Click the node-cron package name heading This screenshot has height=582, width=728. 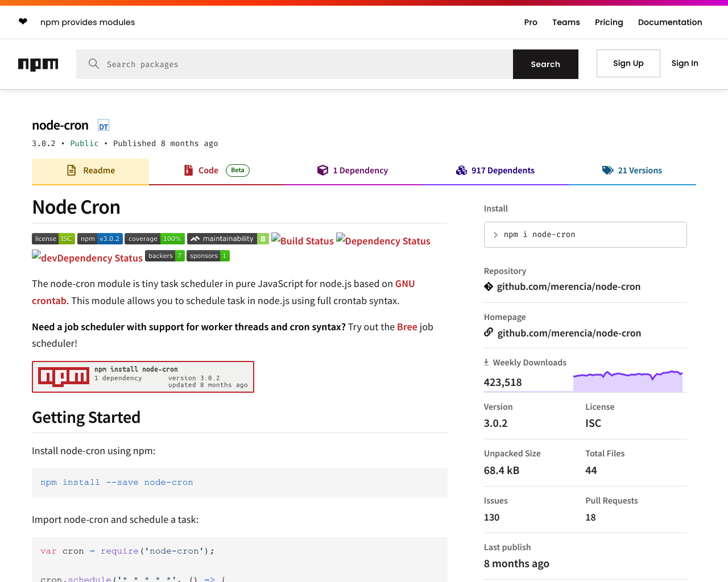coord(60,125)
